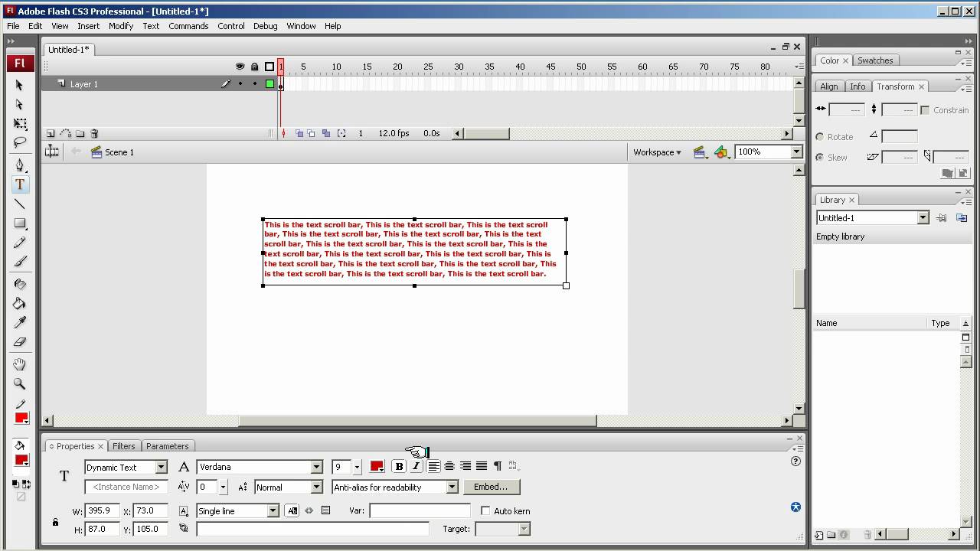
Task: Open the text fill color swatch
Action: tap(377, 466)
